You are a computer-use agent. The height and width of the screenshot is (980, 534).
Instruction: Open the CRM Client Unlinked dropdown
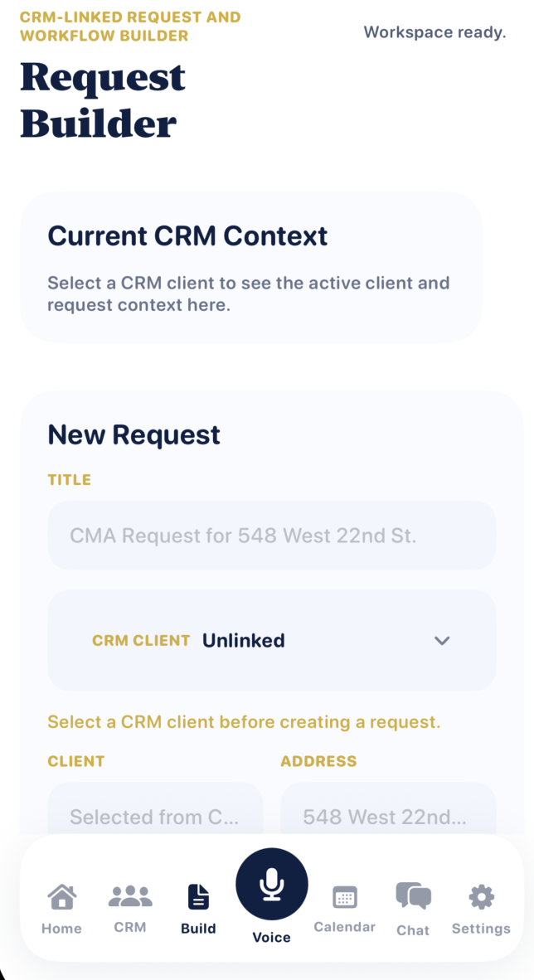tap(272, 640)
